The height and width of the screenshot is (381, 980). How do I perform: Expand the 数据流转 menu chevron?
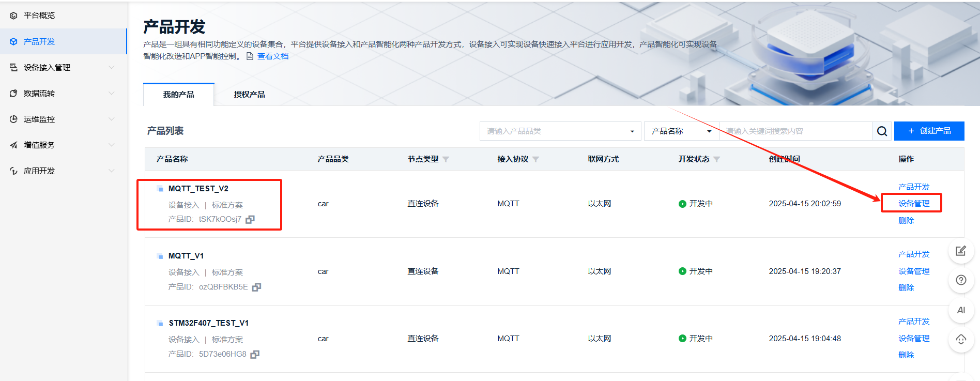(x=111, y=93)
